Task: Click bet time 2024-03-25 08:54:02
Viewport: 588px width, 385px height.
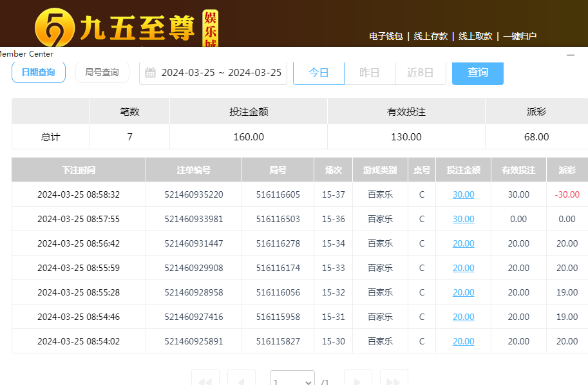Action: click(79, 341)
